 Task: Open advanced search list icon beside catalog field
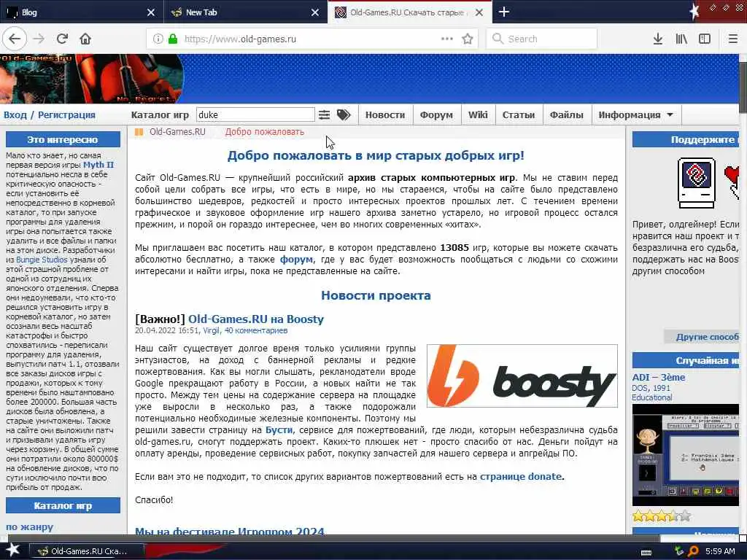coord(324,114)
